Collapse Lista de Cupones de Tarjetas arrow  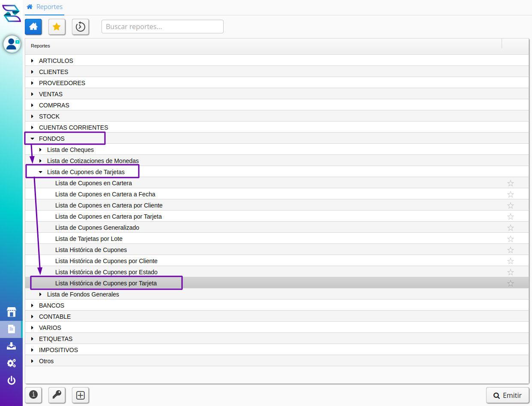pos(40,172)
